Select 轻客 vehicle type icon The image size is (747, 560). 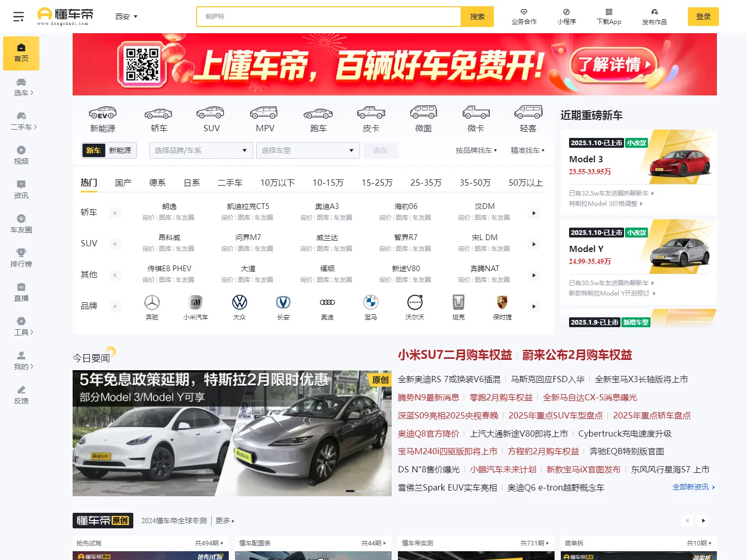[528, 119]
